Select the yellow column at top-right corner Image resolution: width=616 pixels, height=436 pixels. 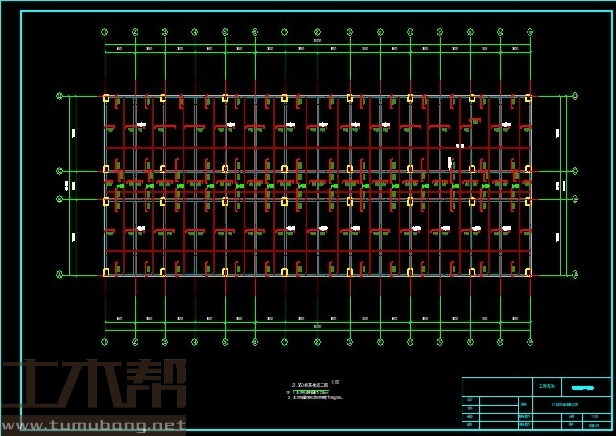(x=529, y=98)
